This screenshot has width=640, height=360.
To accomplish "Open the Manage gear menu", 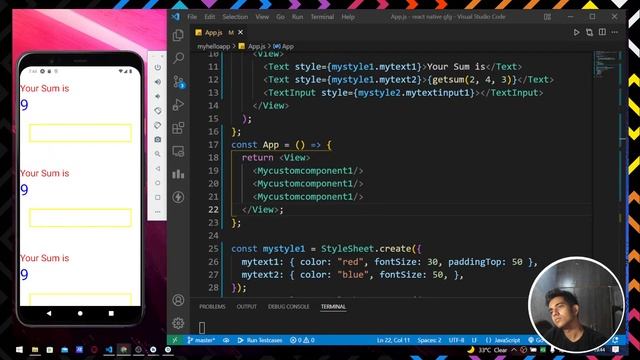I will coord(178,323).
